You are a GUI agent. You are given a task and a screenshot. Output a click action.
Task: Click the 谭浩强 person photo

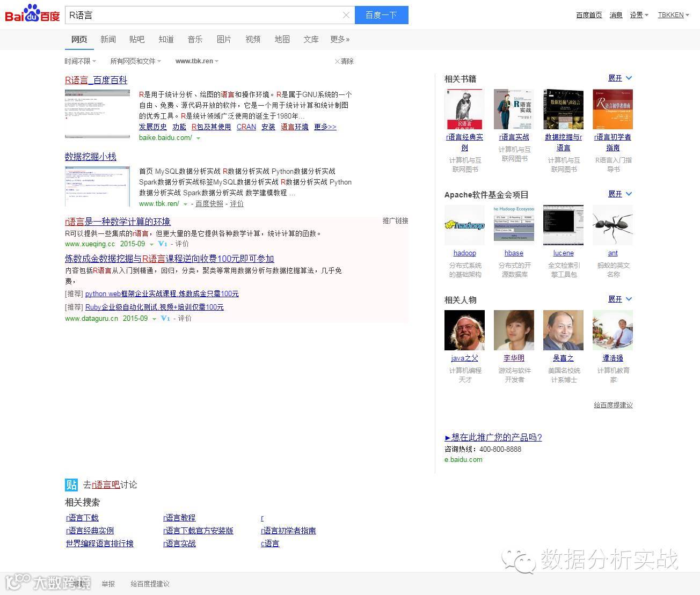(613, 330)
